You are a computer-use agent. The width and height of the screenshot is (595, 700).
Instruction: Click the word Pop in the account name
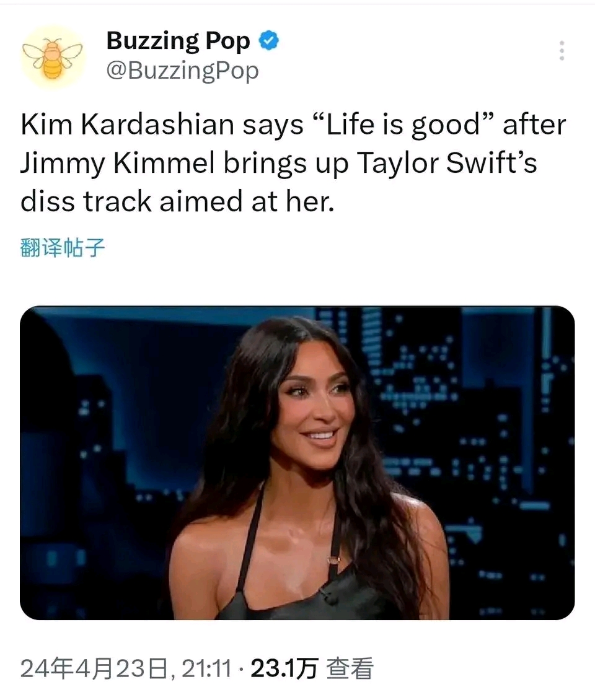[x=228, y=42]
